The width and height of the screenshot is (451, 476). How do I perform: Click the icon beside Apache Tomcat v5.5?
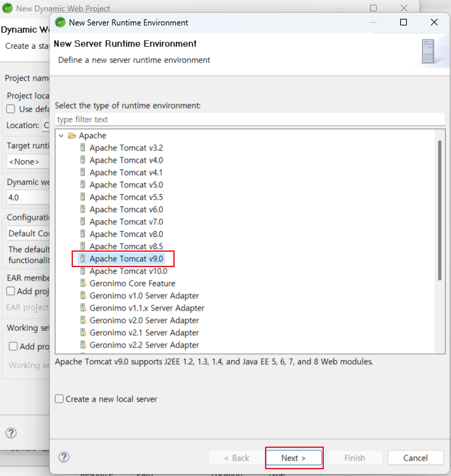click(x=82, y=197)
